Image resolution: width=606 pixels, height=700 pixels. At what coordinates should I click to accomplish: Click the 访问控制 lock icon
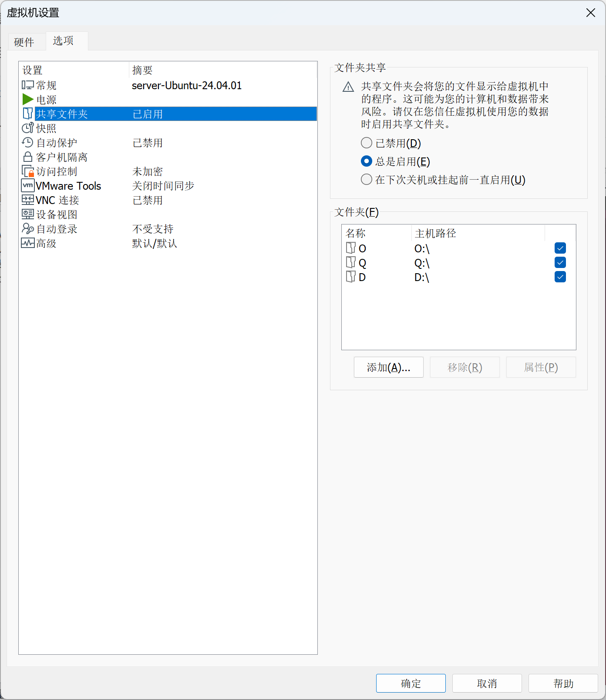28,171
